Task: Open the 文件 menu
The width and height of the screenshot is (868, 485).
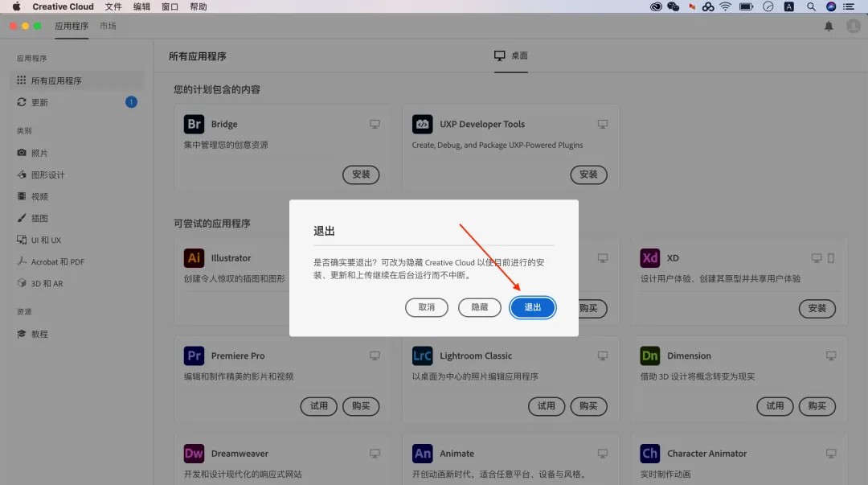Action: click(113, 6)
